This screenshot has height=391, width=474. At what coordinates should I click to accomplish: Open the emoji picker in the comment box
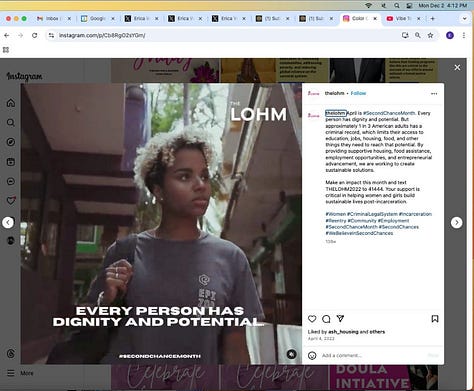312,356
